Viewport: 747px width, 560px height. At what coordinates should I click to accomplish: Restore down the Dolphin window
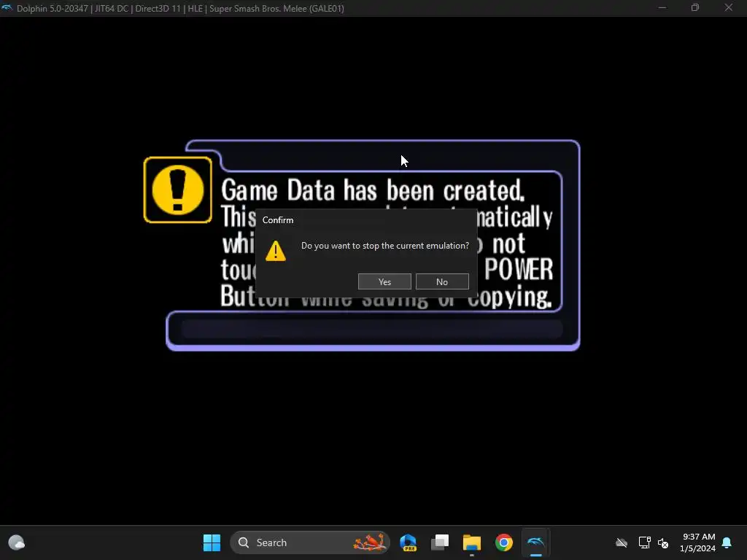(x=695, y=7)
